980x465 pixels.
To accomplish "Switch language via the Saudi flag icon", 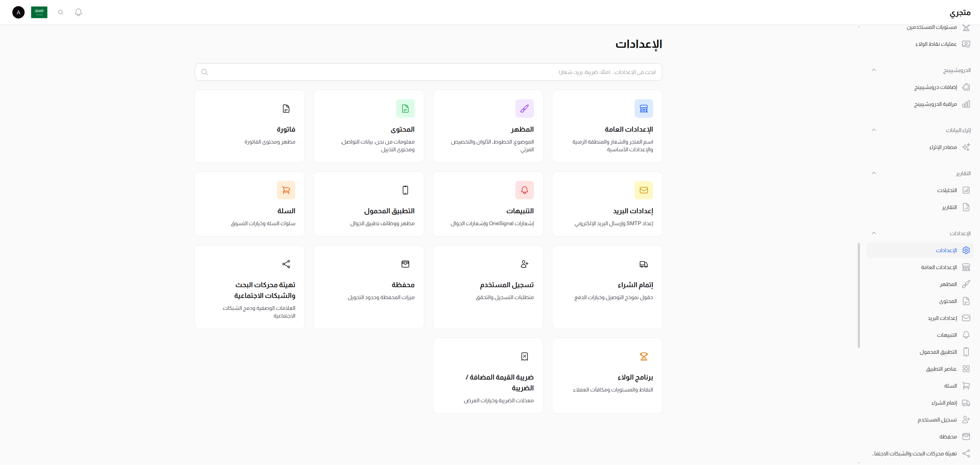I will point(39,12).
